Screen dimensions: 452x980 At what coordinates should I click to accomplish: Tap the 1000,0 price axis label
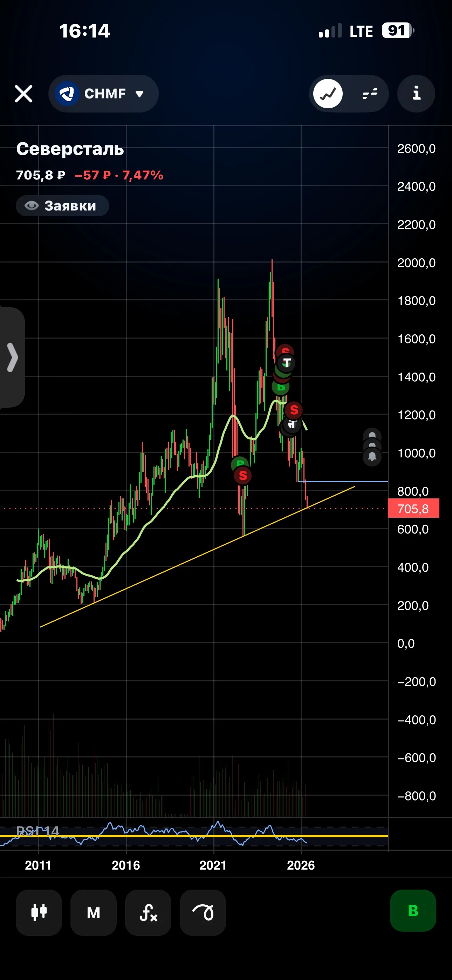416,453
